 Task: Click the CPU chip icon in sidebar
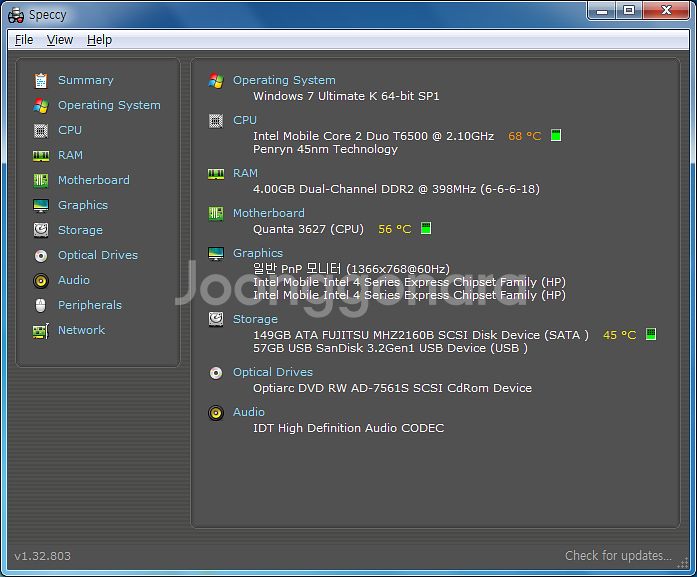[41, 131]
